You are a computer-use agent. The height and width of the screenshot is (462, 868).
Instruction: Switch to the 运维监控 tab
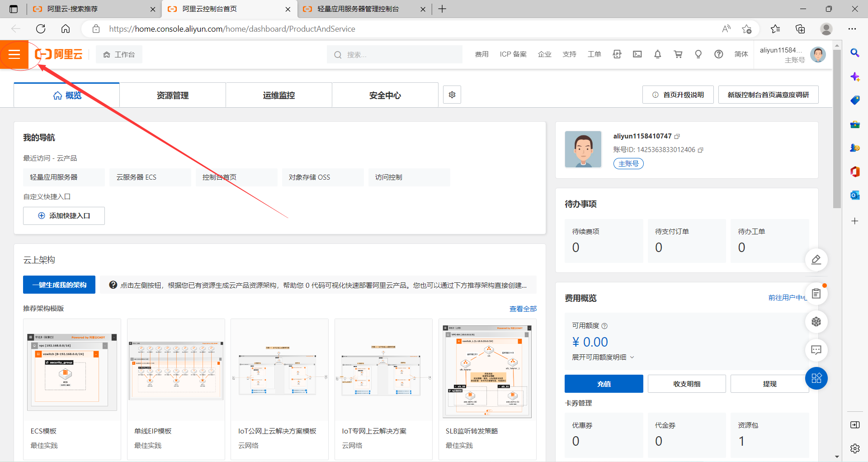tap(279, 95)
